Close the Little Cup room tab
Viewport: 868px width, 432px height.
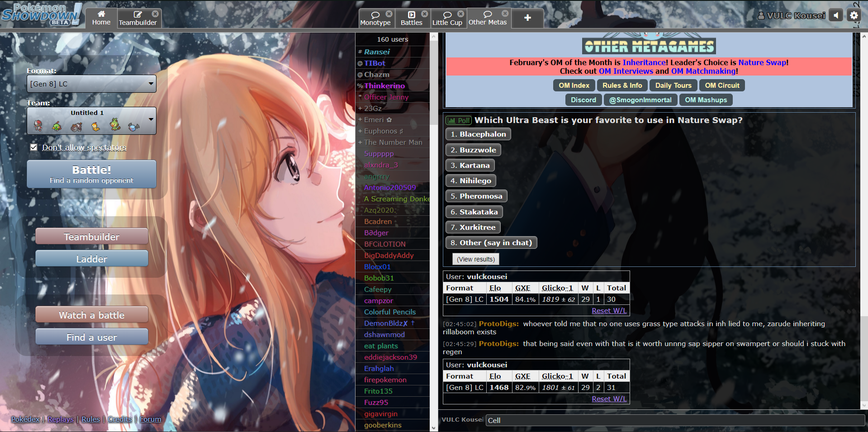click(x=461, y=13)
